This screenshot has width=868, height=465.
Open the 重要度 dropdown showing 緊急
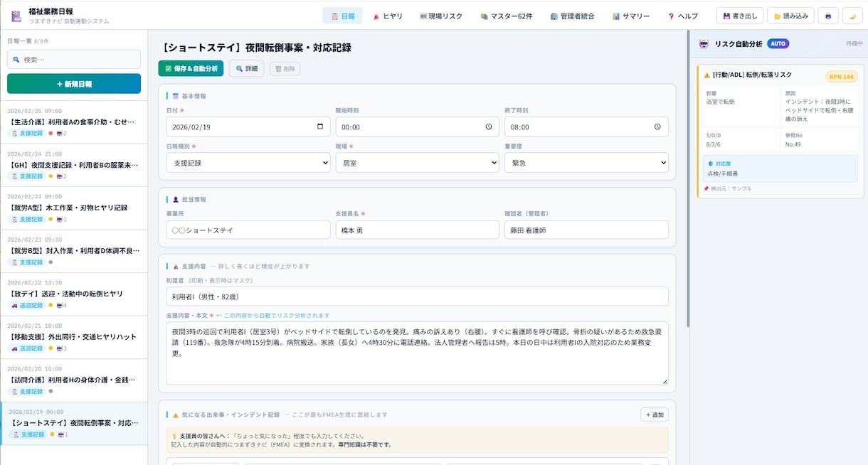click(586, 163)
